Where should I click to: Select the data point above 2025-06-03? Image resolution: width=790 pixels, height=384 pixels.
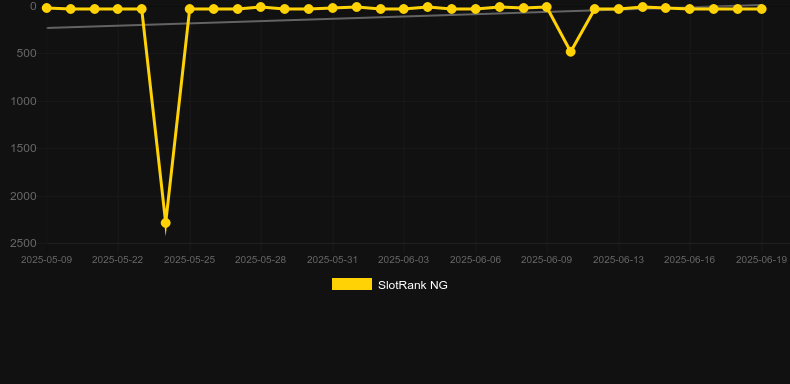(404, 9)
